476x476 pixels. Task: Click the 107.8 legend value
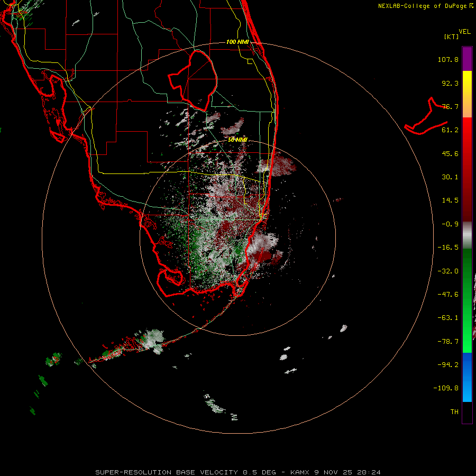click(x=448, y=59)
